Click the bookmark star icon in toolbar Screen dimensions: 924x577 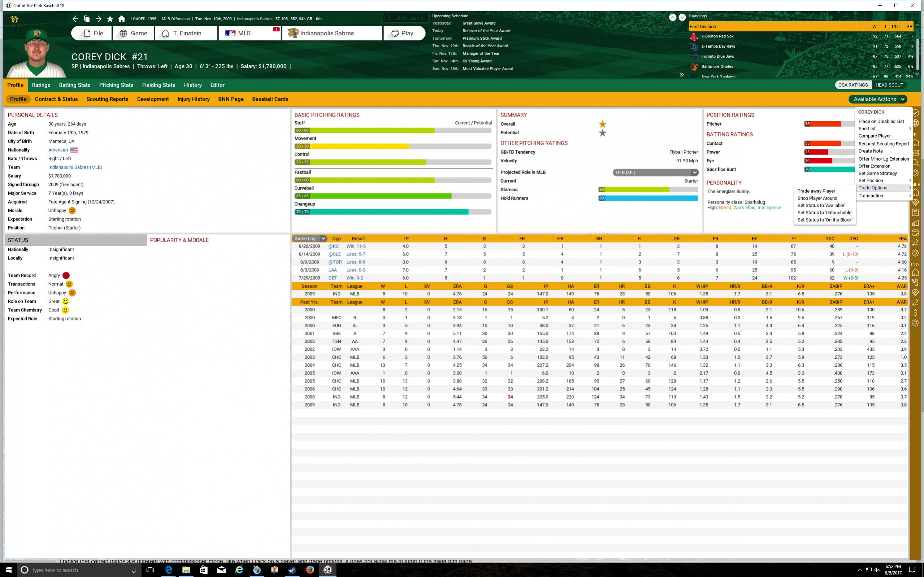click(x=110, y=19)
